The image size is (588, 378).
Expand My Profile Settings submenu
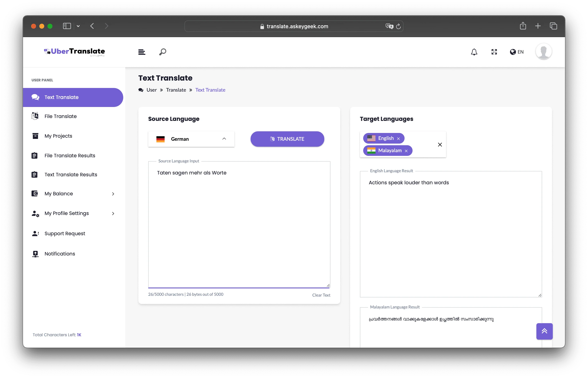pyautogui.click(x=73, y=213)
